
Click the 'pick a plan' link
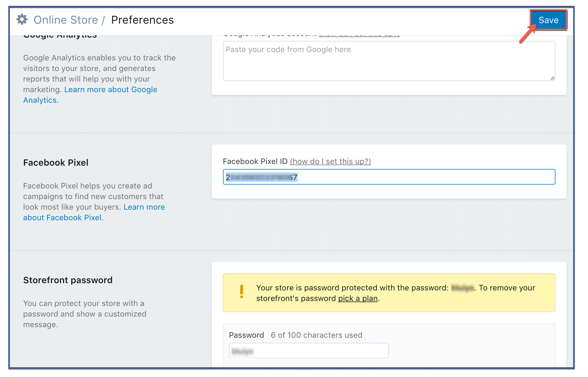[x=358, y=298]
